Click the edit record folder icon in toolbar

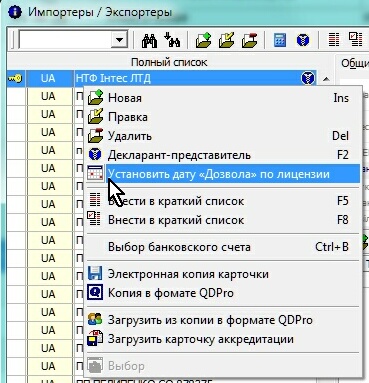click(227, 40)
